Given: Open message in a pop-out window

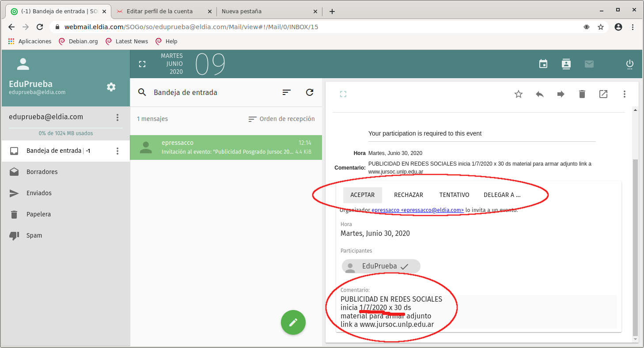Looking at the screenshot, I should coord(603,94).
